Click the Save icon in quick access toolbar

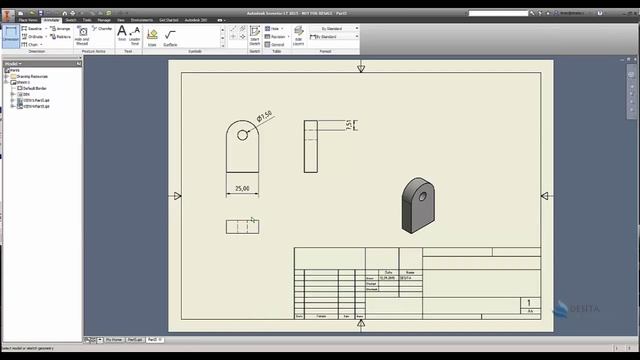pyautogui.click(x=40, y=13)
